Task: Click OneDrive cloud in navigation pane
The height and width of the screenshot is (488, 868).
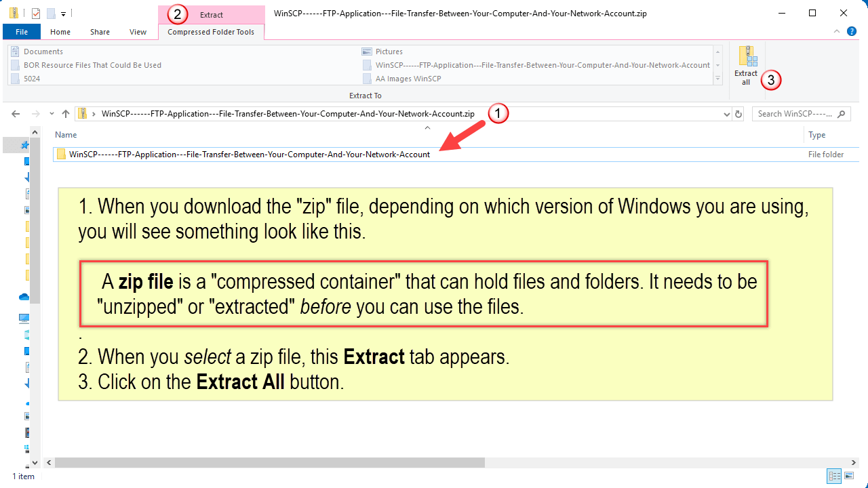Action: (x=24, y=297)
